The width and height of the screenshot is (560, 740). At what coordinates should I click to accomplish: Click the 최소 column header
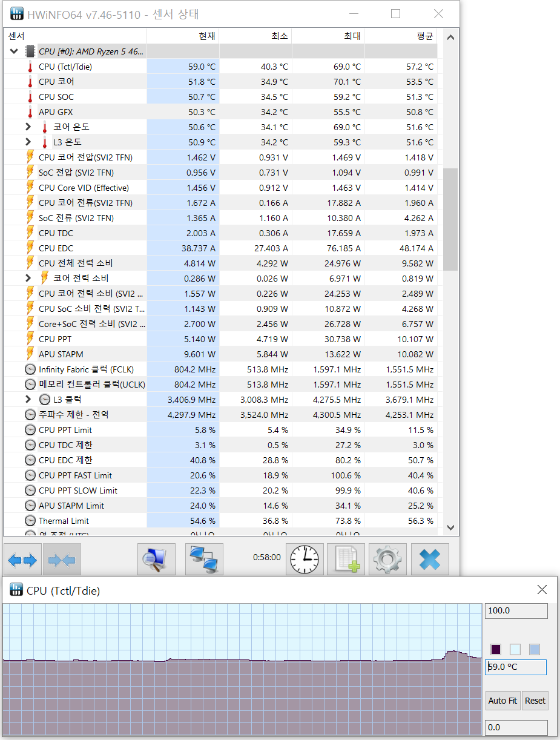click(255, 36)
